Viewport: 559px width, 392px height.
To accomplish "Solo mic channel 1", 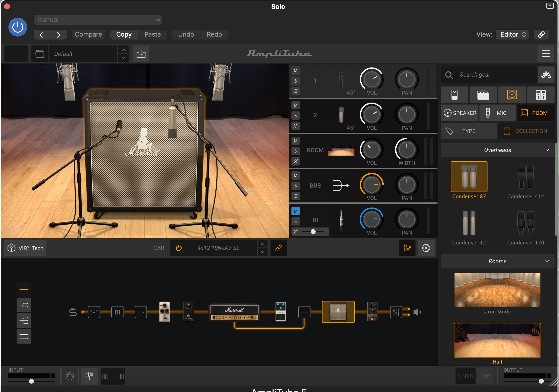I will (296, 81).
